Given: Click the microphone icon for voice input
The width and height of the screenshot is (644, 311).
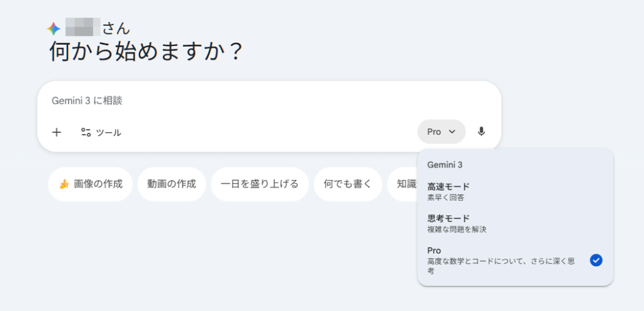Looking at the screenshot, I should coord(481,132).
